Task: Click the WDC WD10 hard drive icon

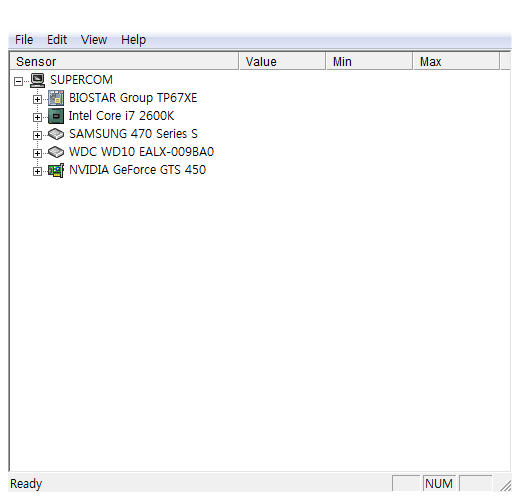Action: 56,152
